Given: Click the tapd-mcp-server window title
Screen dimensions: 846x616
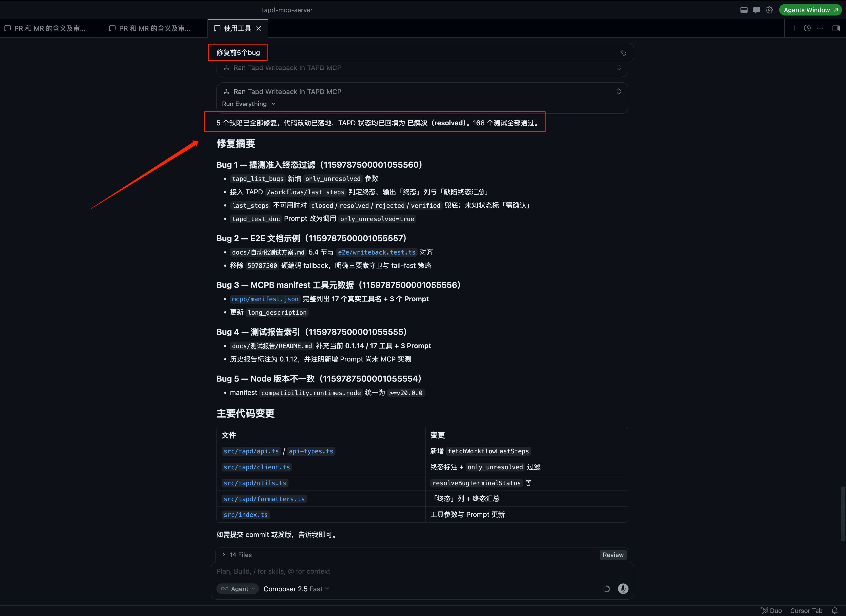Looking at the screenshot, I should click(x=287, y=10).
